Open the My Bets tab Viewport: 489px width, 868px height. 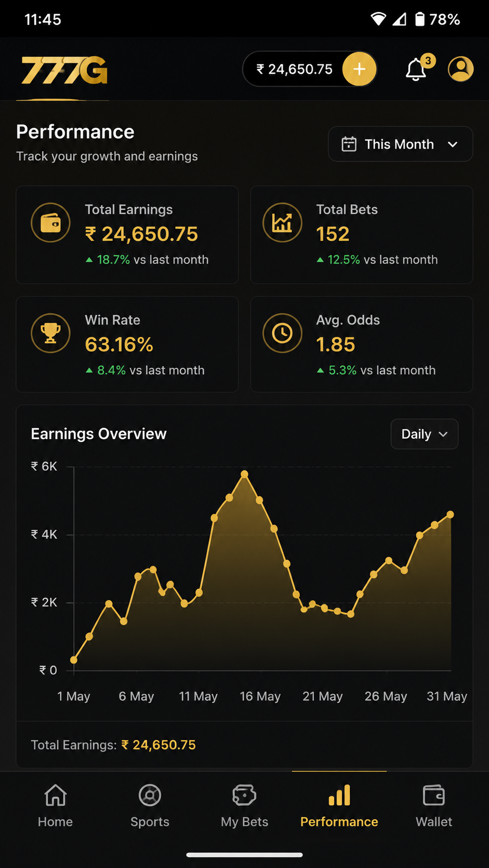tap(244, 806)
